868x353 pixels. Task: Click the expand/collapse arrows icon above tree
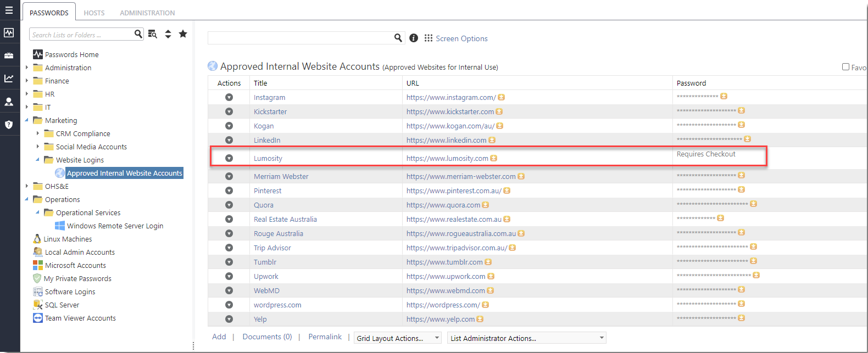(168, 34)
